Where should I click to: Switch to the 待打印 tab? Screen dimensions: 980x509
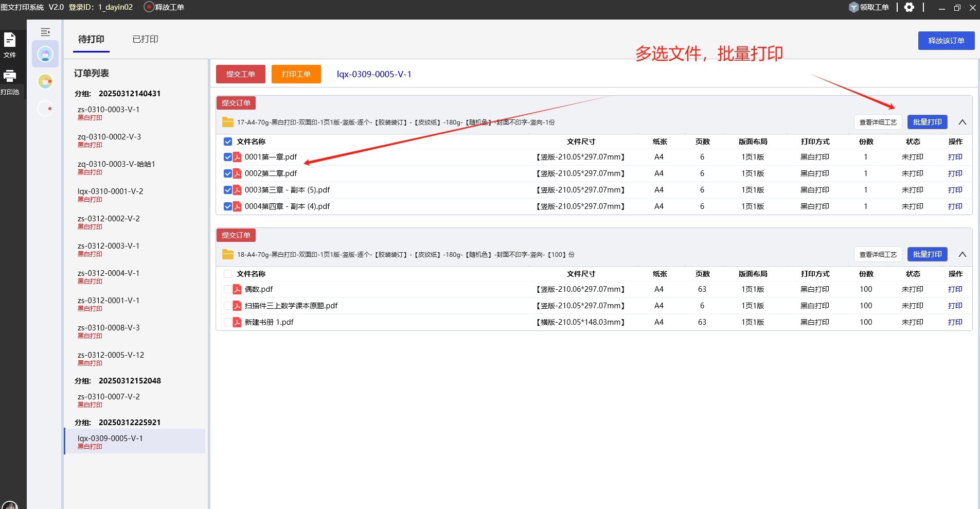(91, 39)
